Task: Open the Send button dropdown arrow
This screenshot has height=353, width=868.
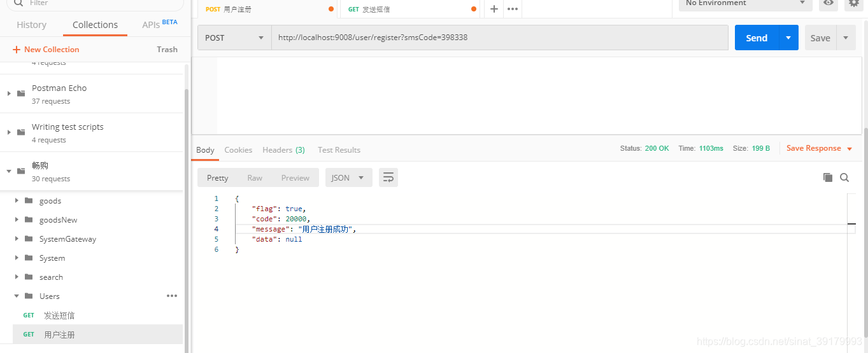Action: 788,38
